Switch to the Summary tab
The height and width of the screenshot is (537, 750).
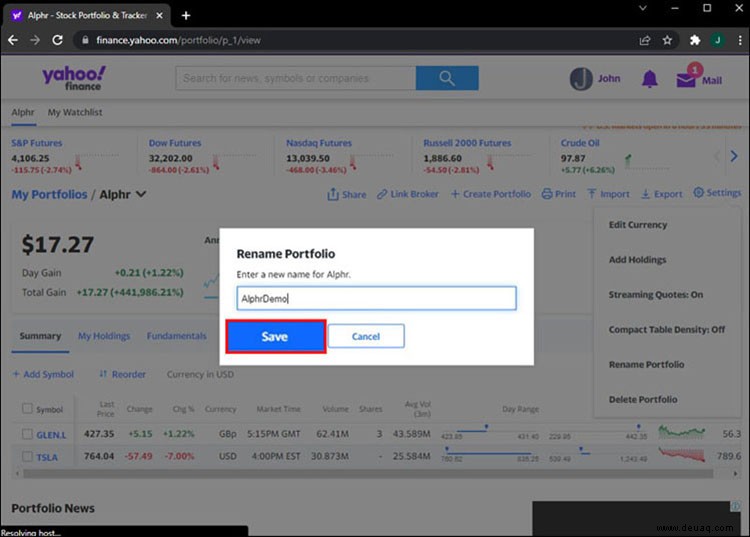point(40,336)
